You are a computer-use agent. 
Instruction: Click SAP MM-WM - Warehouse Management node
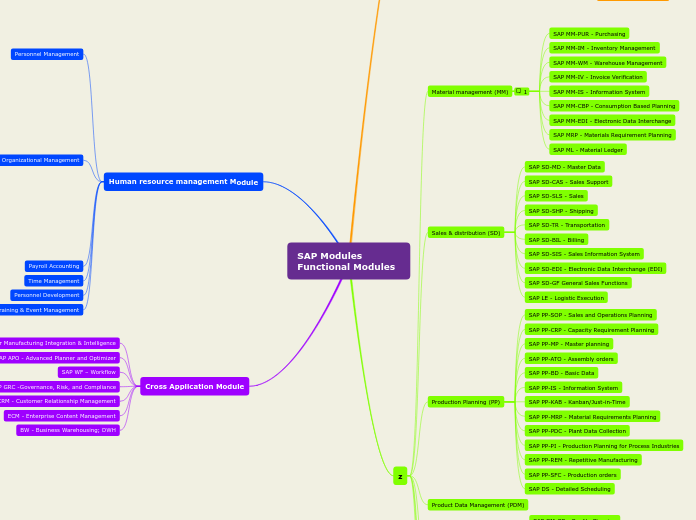pyautogui.click(x=608, y=63)
